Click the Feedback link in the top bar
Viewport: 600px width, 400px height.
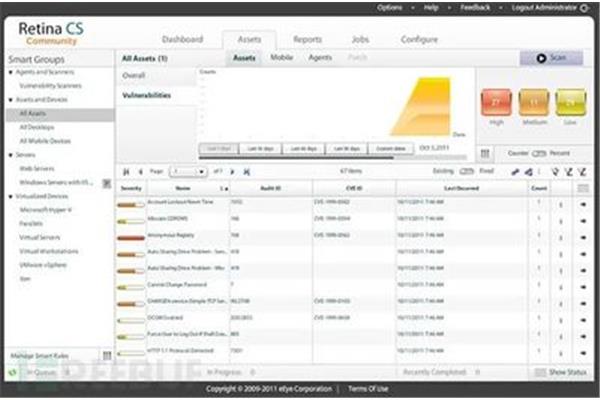point(475,7)
